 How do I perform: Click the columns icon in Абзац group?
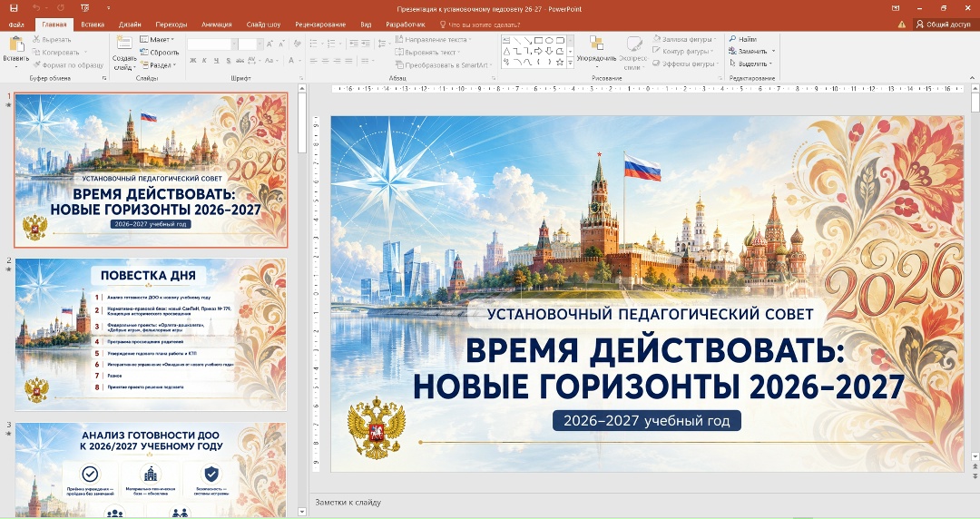click(367, 61)
